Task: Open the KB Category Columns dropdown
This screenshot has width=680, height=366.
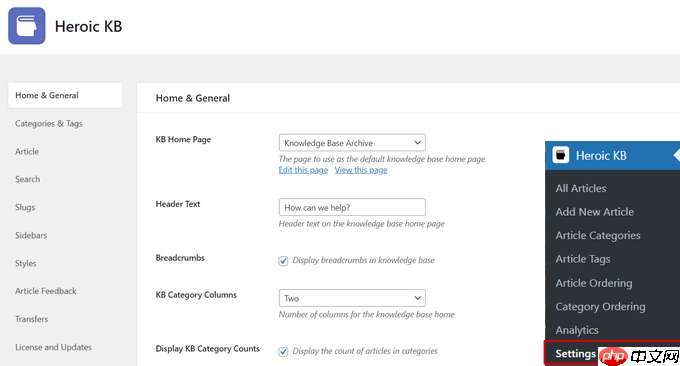Action: [x=352, y=298]
